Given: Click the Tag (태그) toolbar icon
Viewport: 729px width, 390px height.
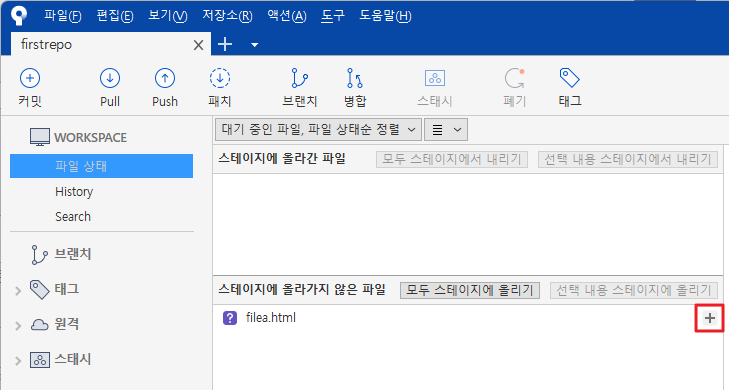Looking at the screenshot, I should tap(570, 78).
